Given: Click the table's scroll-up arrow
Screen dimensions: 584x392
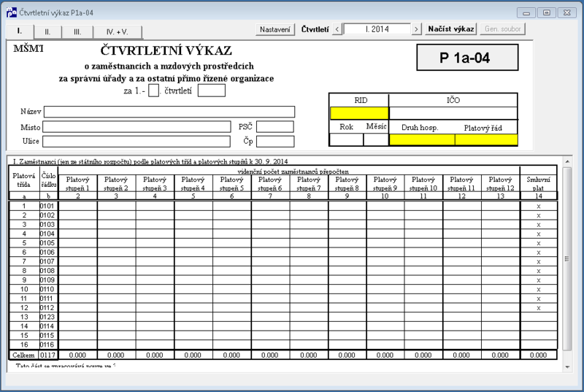Looking at the screenshot, I should pyautogui.click(x=567, y=161).
